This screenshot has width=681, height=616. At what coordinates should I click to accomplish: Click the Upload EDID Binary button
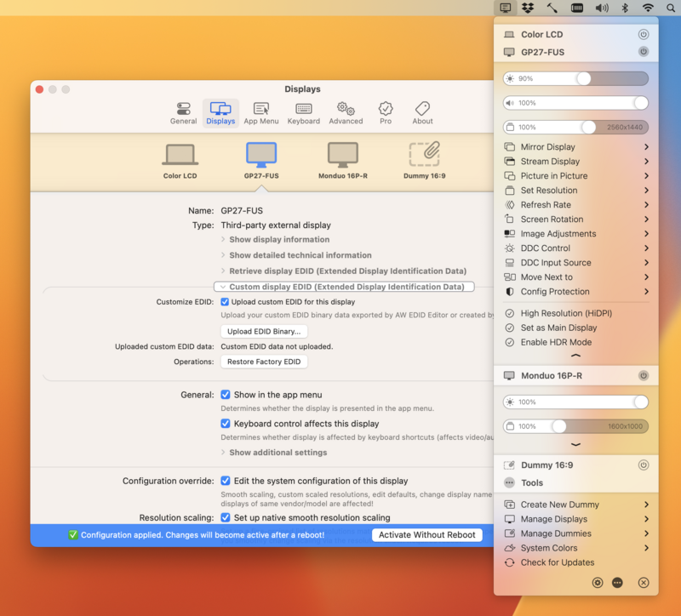(x=264, y=331)
